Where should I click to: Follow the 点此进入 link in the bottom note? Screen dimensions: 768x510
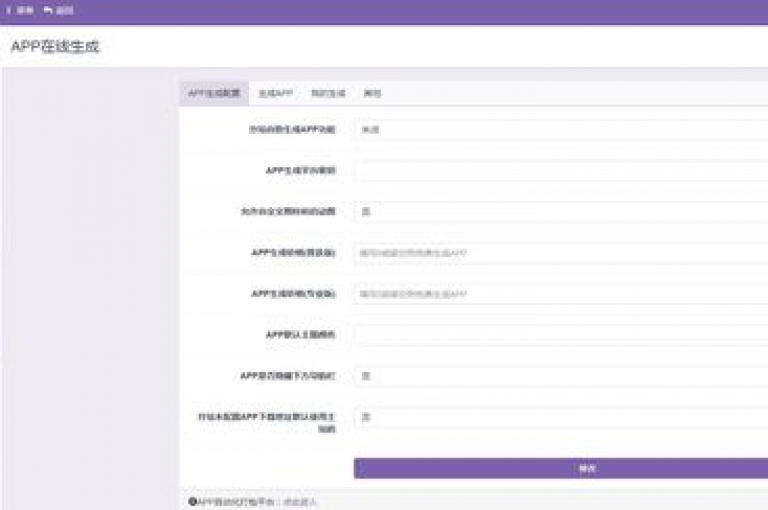[300, 502]
